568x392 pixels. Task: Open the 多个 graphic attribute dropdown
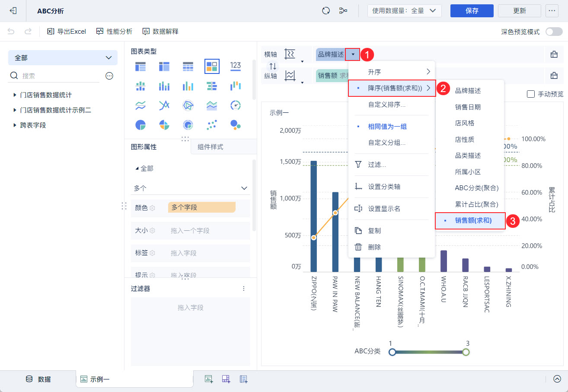point(190,188)
